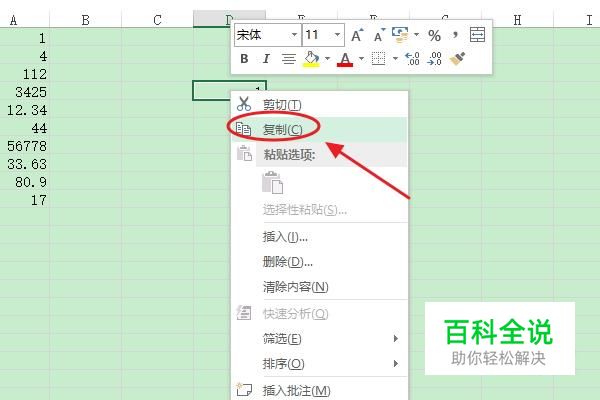Decrease font size with smaller A

coord(379,35)
